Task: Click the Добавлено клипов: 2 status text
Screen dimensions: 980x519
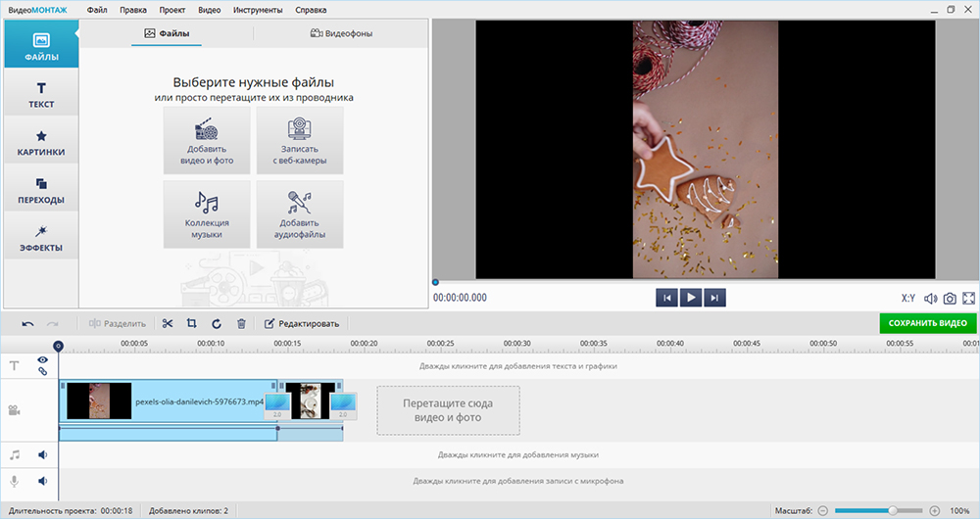Action: click(x=189, y=511)
